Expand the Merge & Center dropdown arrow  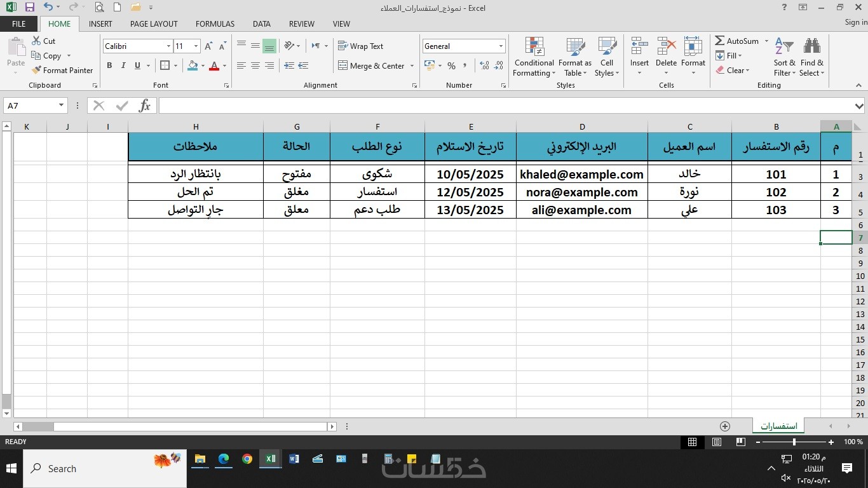pos(412,66)
